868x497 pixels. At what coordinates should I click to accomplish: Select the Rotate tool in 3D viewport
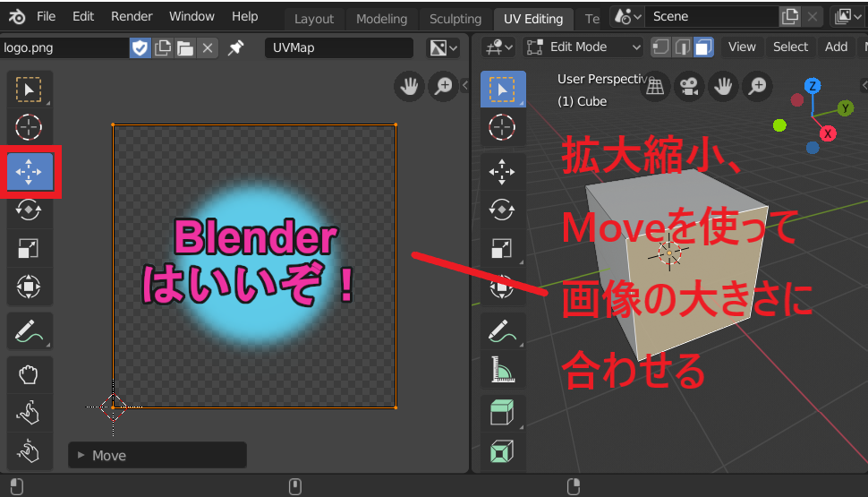click(503, 210)
